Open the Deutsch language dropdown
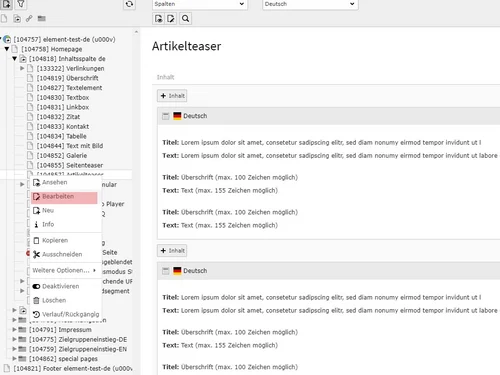This screenshot has height=375, width=500. [x=310, y=4]
